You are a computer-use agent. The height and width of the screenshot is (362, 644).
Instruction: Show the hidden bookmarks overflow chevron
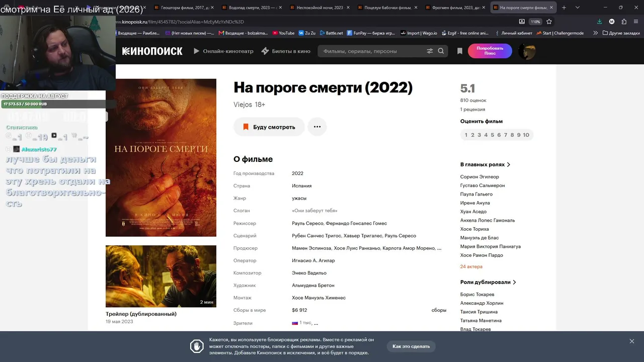(x=596, y=33)
